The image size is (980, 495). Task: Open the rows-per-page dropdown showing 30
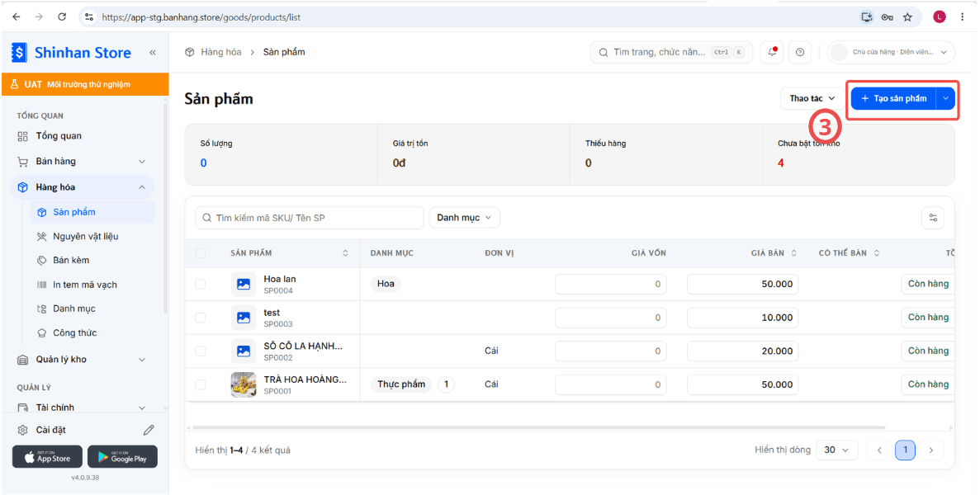pos(837,450)
